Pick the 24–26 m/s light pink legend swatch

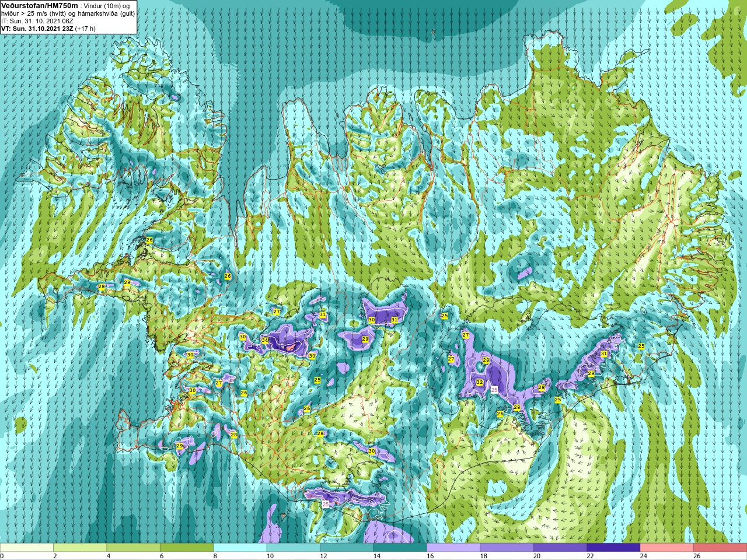[x=667, y=548]
